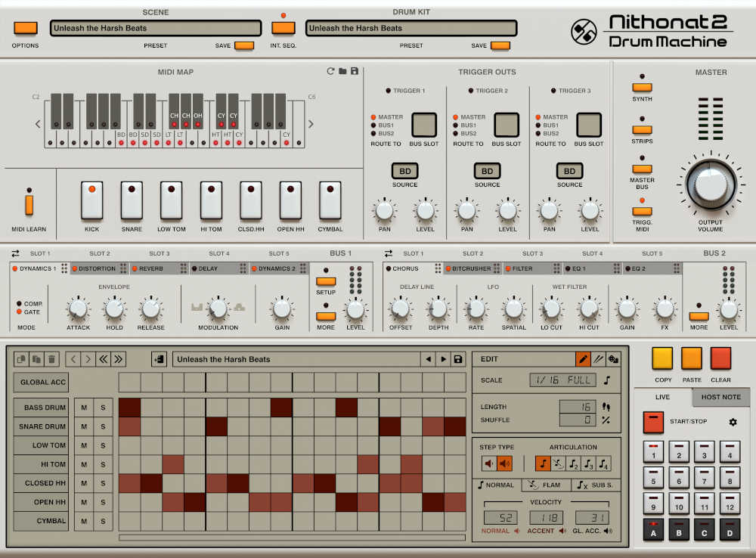Solo the Snare Drum track
Viewport: 756px width, 558px height.
click(103, 427)
